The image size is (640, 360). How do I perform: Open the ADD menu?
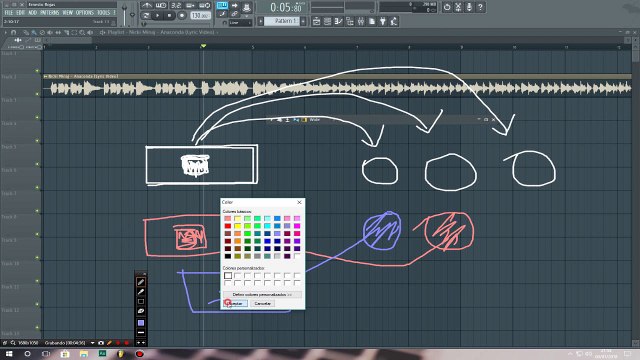(x=33, y=13)
